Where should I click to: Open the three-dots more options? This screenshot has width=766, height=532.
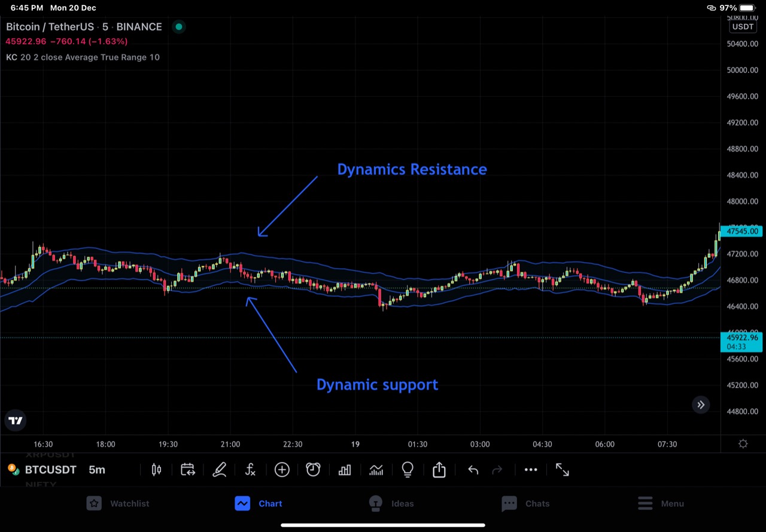click(531, 470)
